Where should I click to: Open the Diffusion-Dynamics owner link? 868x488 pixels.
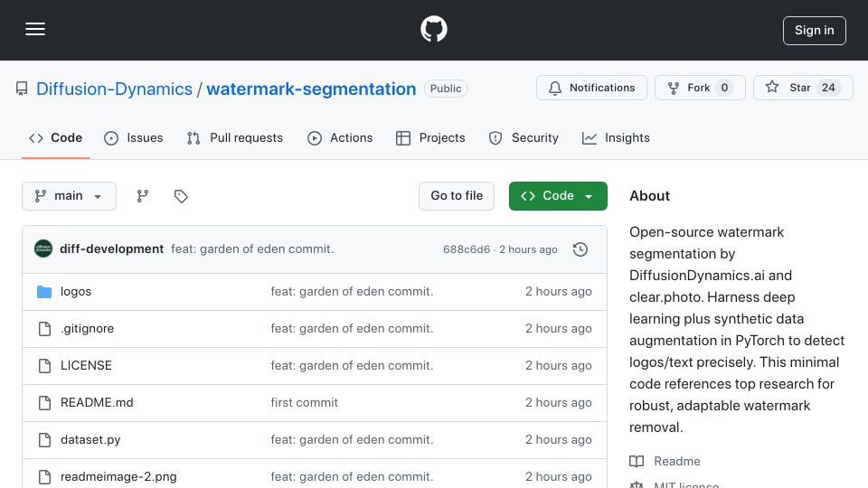pos(114,89)
